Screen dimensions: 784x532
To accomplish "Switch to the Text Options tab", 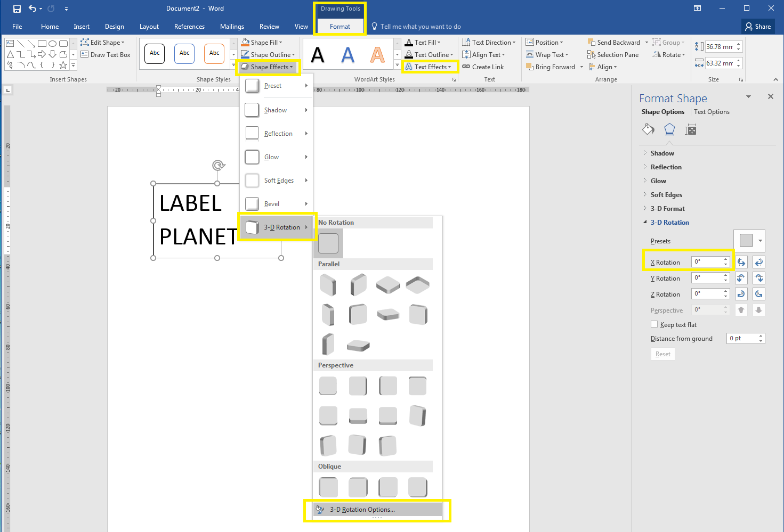I will tap(712, 111).
